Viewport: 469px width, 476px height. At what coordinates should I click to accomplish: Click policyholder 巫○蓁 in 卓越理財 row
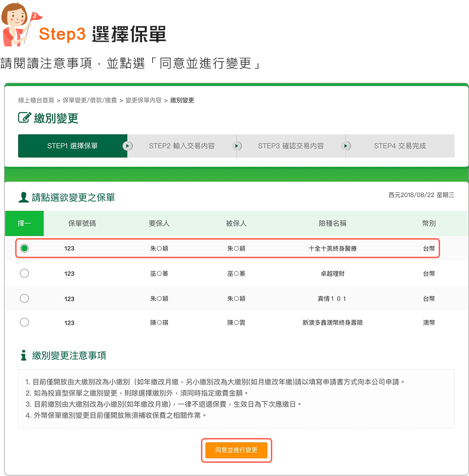pyautogui.click(x=159, y=274)
